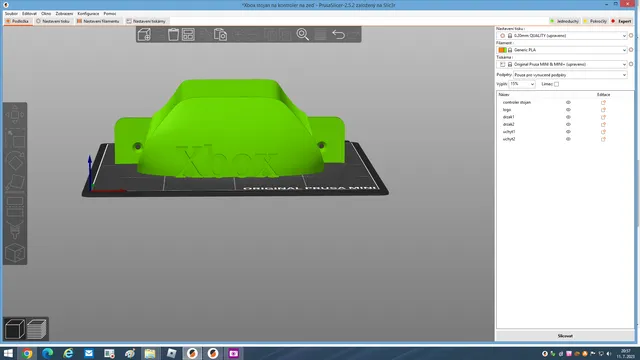Click the Generic PLA filament color swatch
Screen dimensions: 640x360
(502, 50)
